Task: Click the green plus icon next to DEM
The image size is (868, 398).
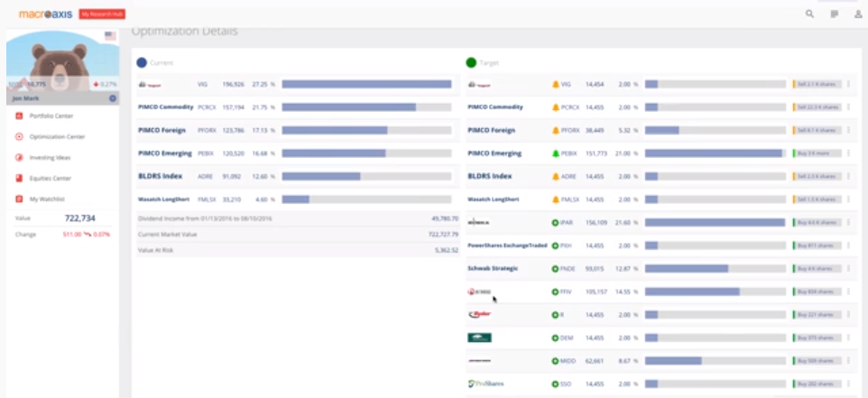Action: 555,338
